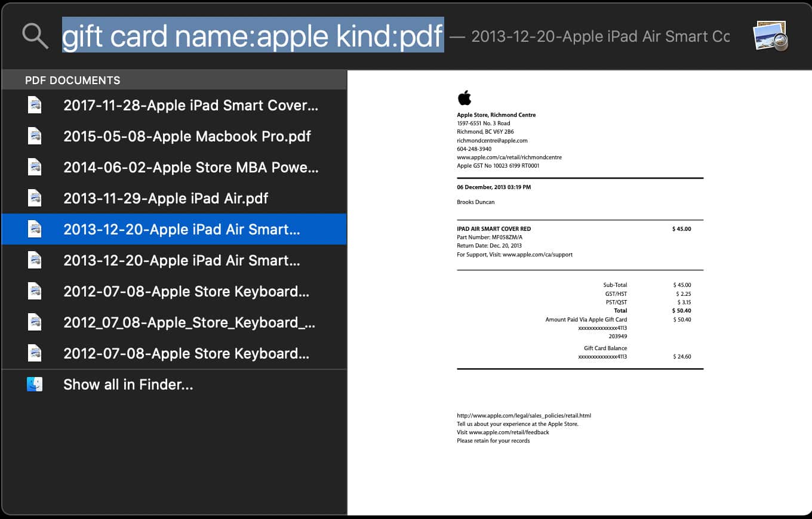Click Apple Store, Richmond Centre heading in preview
This screenshot has width=812, height=519.
tap(496, 115)
